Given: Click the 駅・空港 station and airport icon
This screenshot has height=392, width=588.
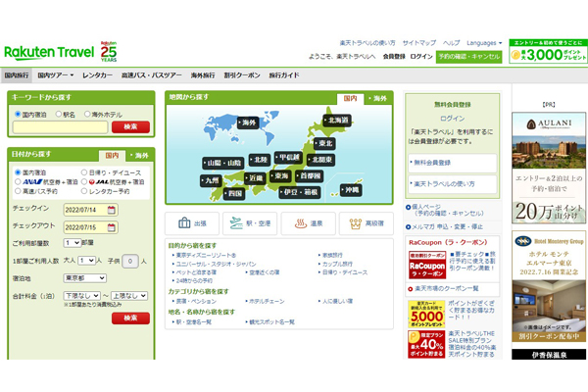Looking at the screenshot, I should pyautogui.click(x=249, y=223).
